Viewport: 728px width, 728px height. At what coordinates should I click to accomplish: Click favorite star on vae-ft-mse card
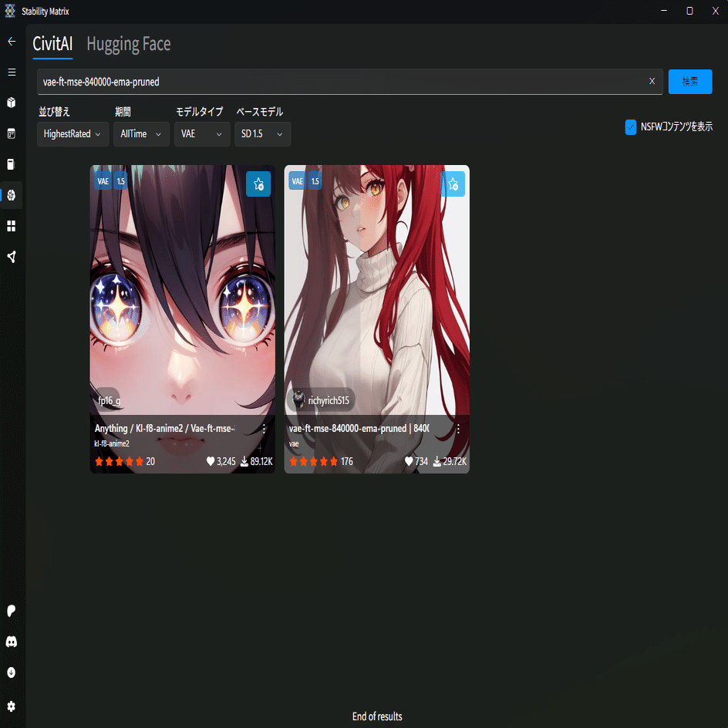[x=453, y=184]
